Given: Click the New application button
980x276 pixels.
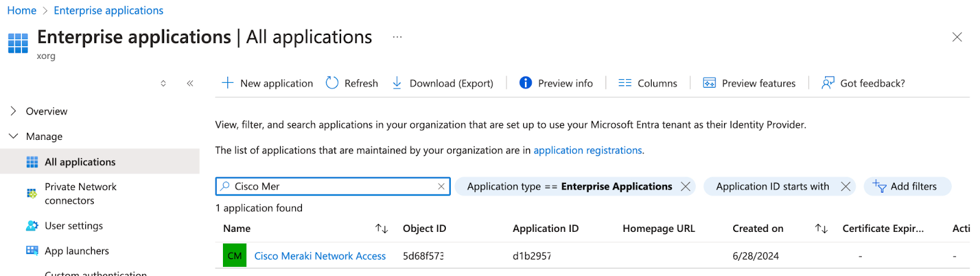Looking at the screenshot, I should (x=267, y=83).
